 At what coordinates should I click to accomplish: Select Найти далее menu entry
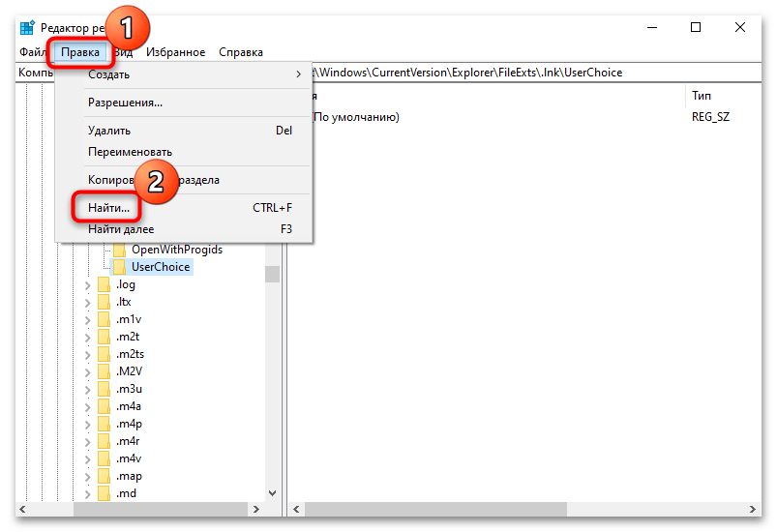[x=121, y=229]
